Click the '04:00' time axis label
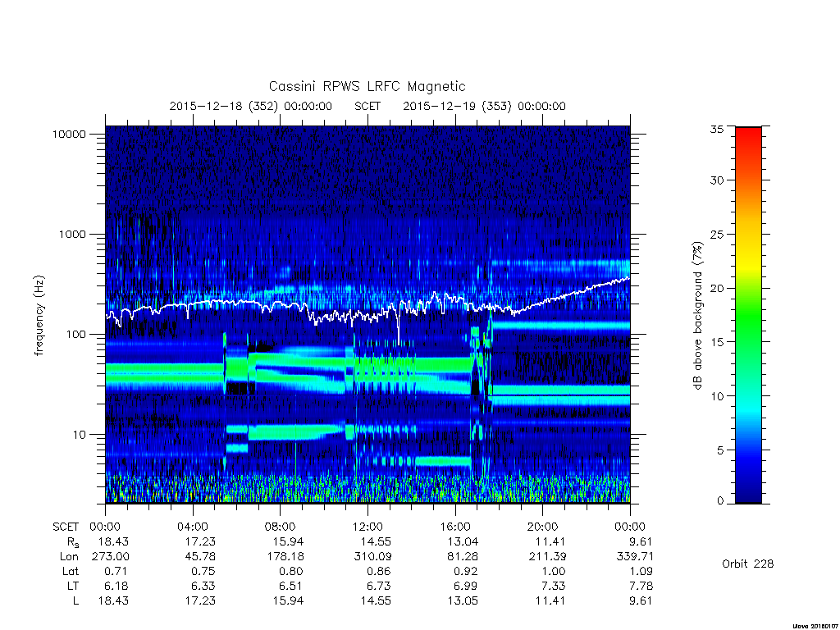840x630 pixels. click(192, 527)
